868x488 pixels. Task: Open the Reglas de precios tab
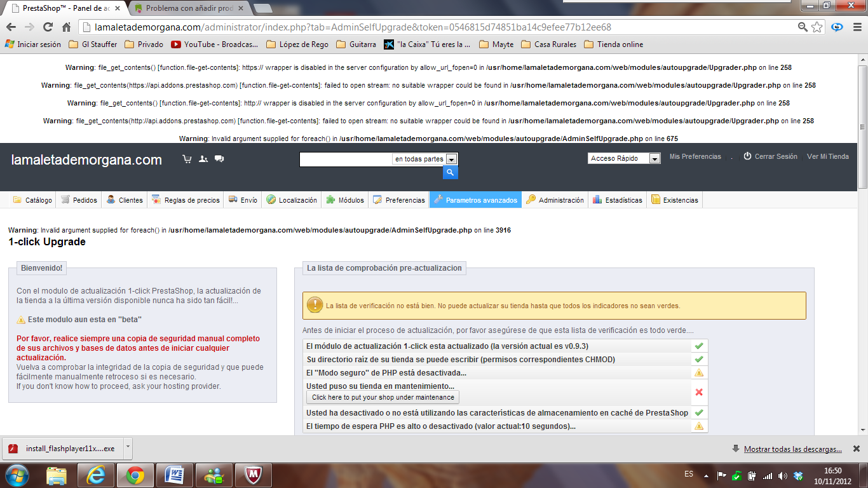pos(186,200)
